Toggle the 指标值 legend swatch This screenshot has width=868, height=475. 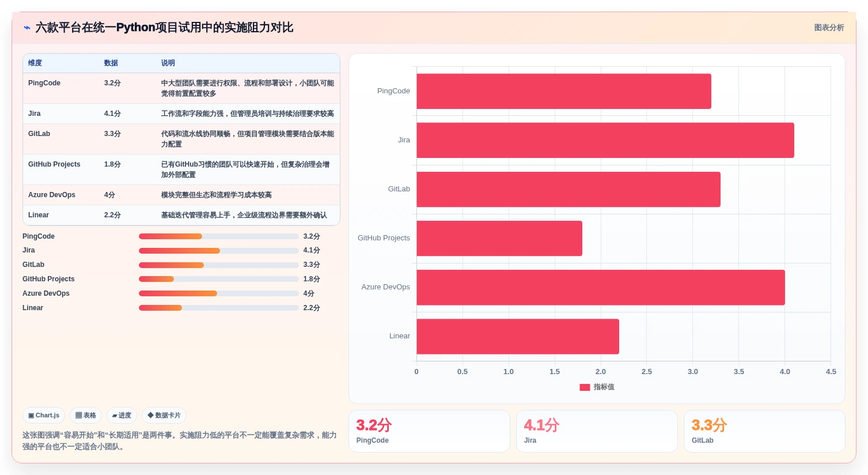585,387
